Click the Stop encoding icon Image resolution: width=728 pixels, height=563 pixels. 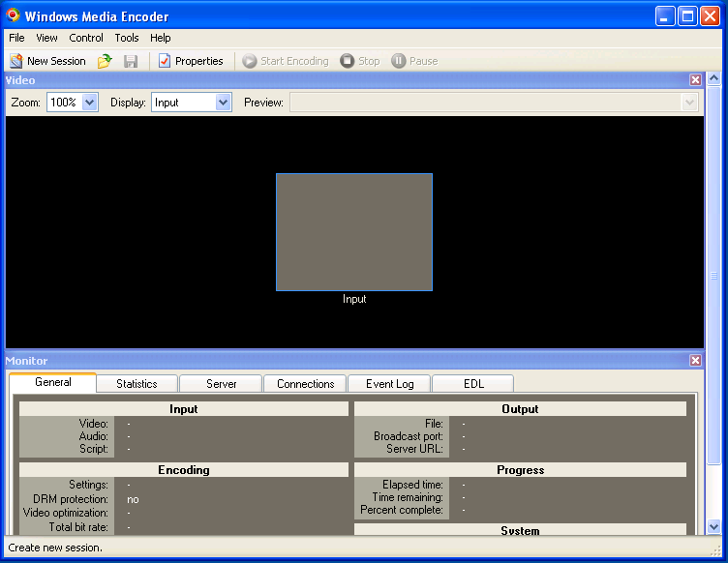coord(348,61)
